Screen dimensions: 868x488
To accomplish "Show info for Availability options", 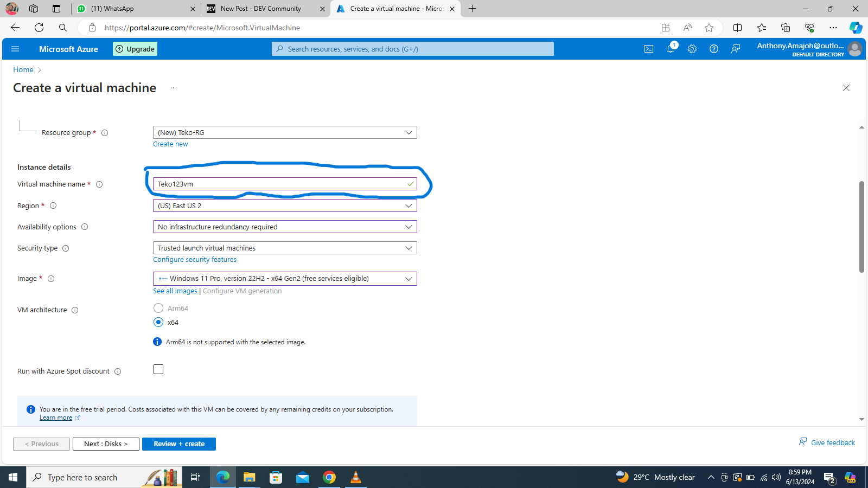I will pyautogui.click(x=85, y=227).
